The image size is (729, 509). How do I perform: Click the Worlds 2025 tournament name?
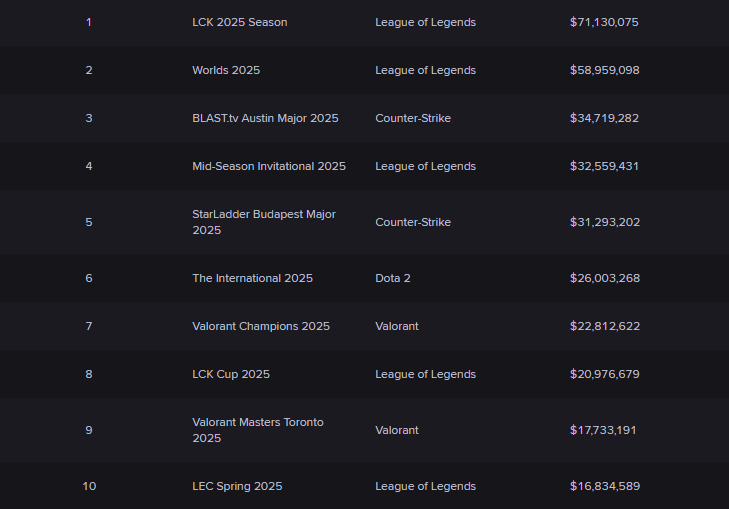[226, 70]
